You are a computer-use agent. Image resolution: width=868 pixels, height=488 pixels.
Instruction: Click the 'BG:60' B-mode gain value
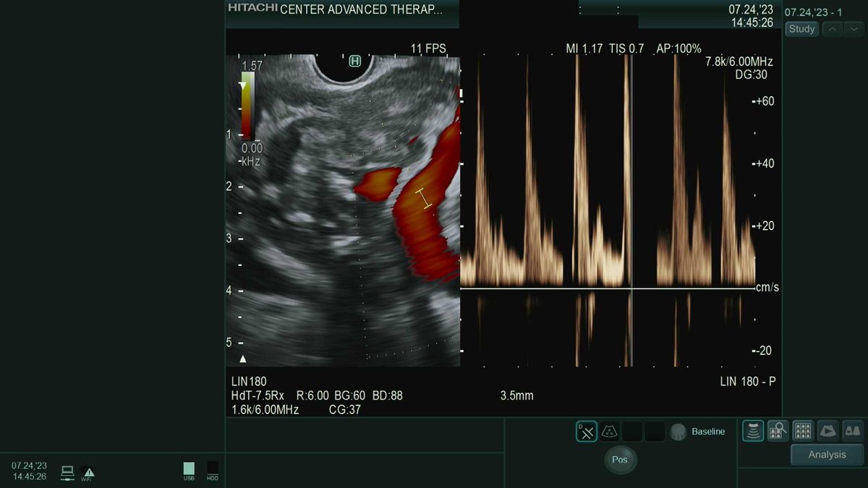pyautogui.click(x=352, y=395)
